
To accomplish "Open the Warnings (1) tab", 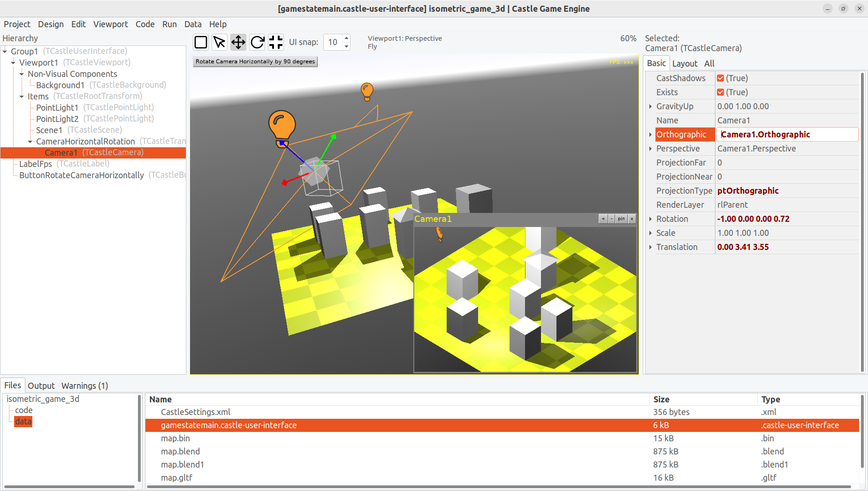I will point(84,385).
